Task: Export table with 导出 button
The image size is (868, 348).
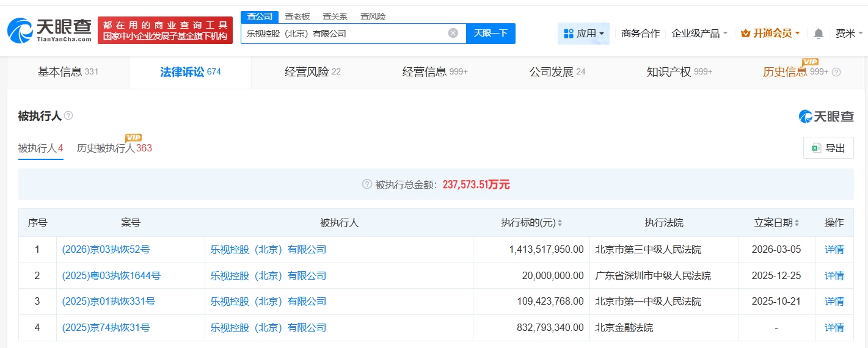Action: coord(828,148)
